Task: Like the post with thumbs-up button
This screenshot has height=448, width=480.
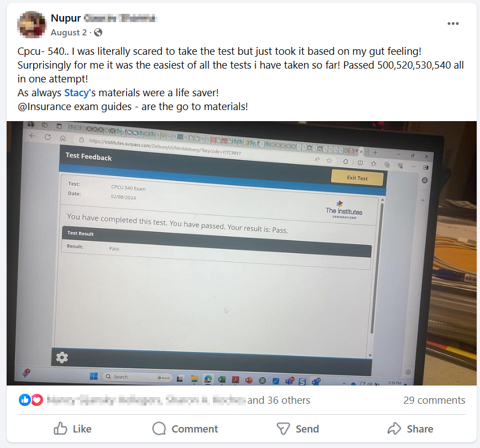Action: [x=72, y=429]
